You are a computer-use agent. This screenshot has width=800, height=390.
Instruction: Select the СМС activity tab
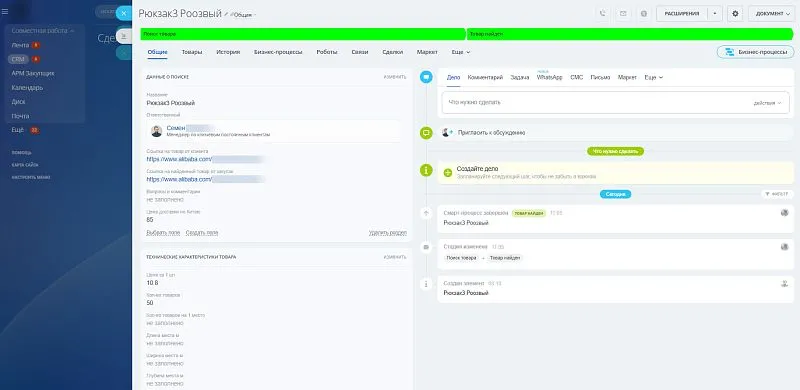(x=577, y=78)
